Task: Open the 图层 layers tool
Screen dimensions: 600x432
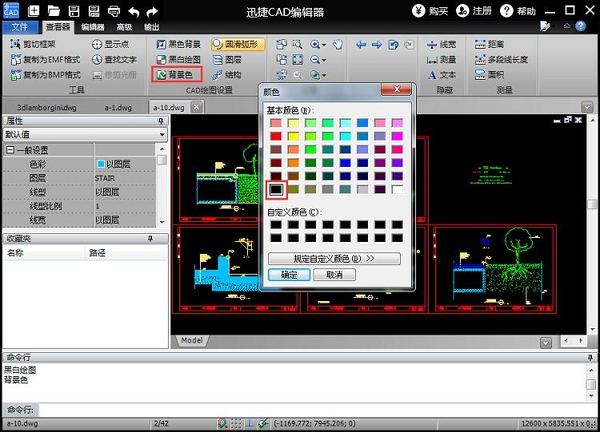Action: (x=231, y=59)
